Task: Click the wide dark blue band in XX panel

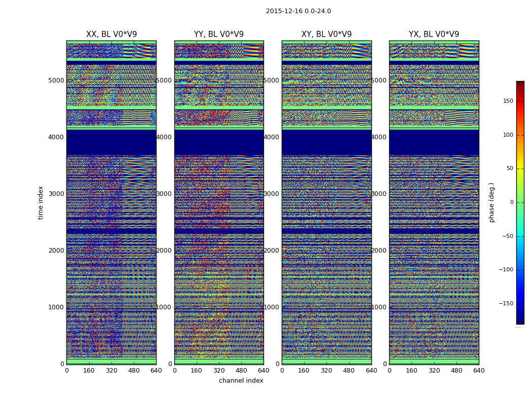Action: tap(111, 143)
